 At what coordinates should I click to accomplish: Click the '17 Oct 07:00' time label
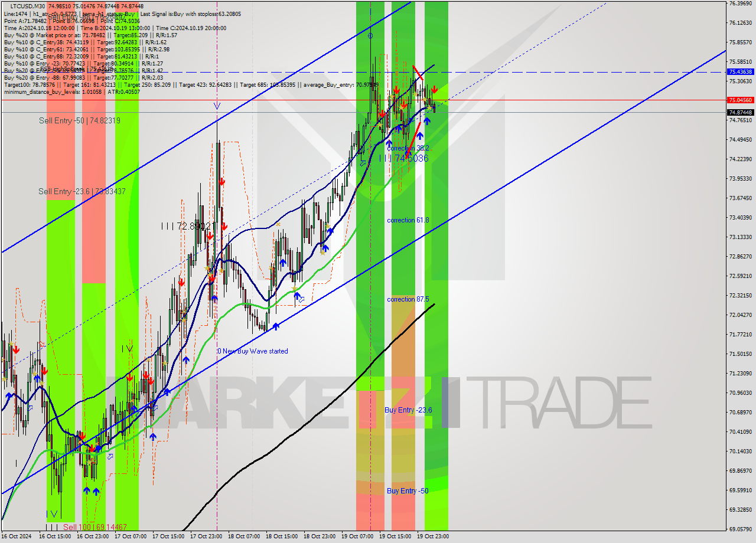point(131,537)
